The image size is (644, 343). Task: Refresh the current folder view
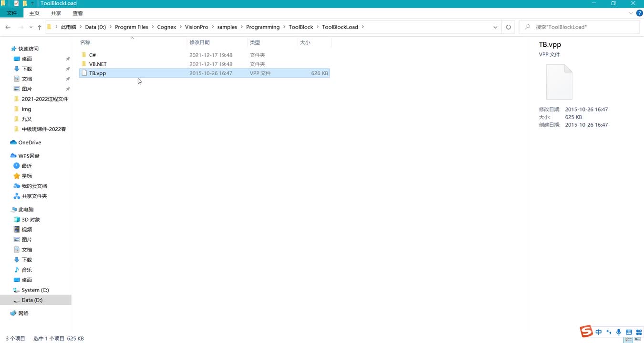(508, 27)
